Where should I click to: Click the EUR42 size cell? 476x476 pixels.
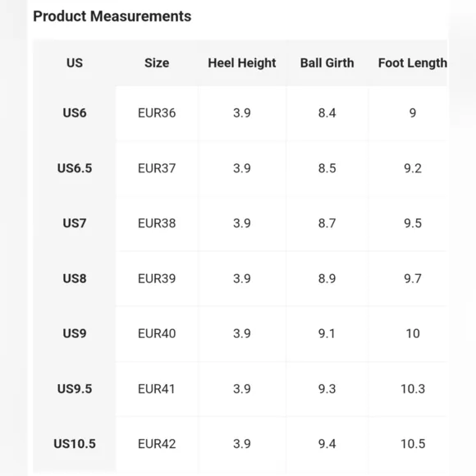coord(157,444)
